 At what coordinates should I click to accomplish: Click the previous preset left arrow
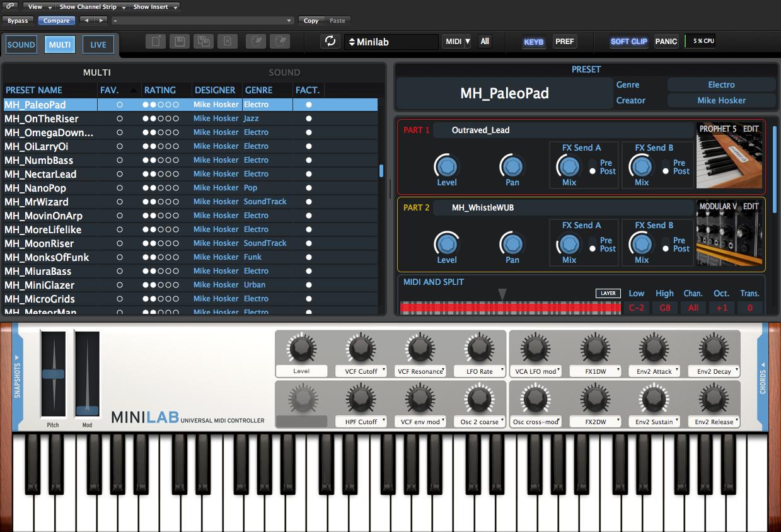coord(86,21)
